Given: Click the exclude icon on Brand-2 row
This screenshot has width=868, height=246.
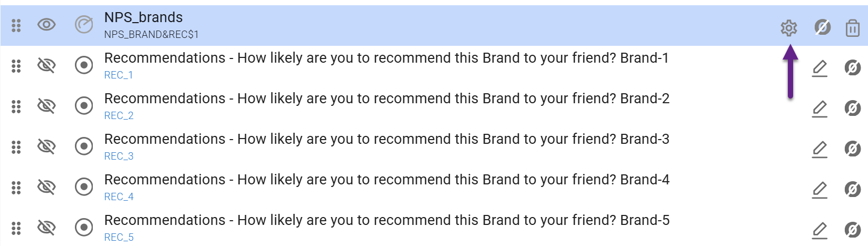Looking at the screenshot, I should pos(852,108).
